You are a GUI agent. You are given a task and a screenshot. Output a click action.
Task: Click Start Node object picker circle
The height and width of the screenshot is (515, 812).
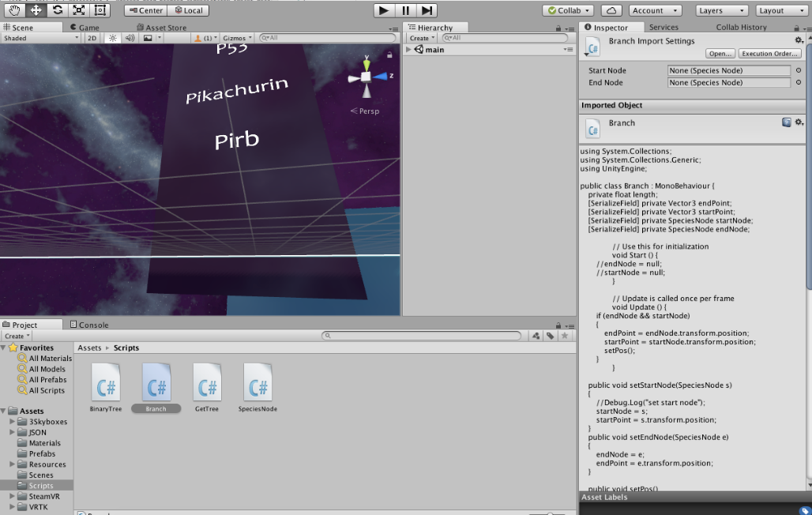[798, 70]
